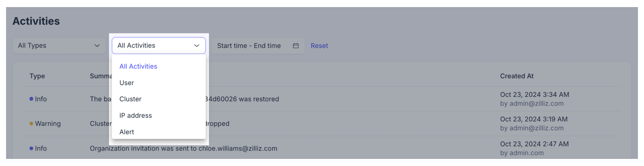Select User from the activities list
The image size is (644, 166).
(x=127, y=83)
